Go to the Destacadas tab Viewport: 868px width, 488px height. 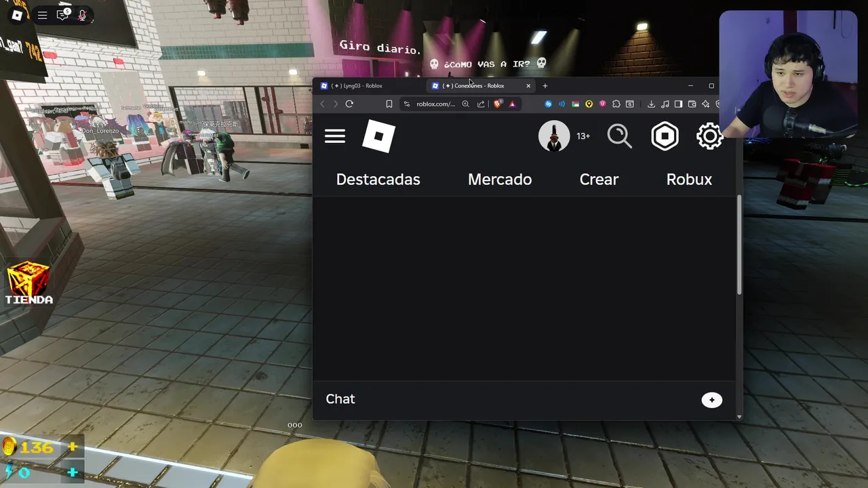[x=378, y=180]
